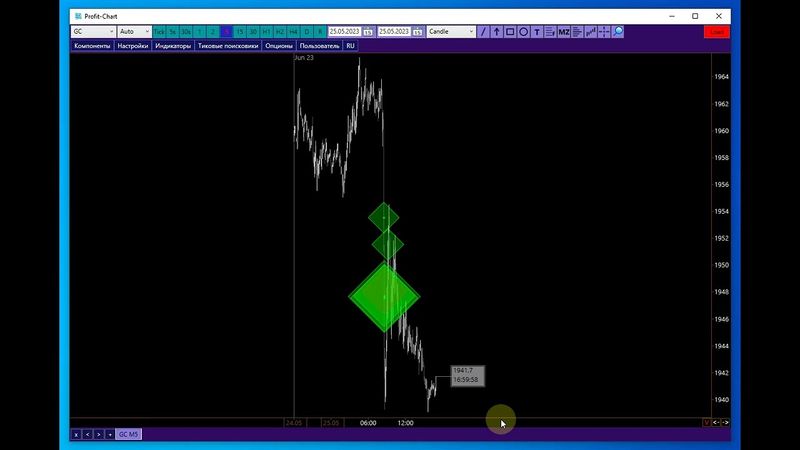Switch to the Tick timeframe

click(159, 32)
